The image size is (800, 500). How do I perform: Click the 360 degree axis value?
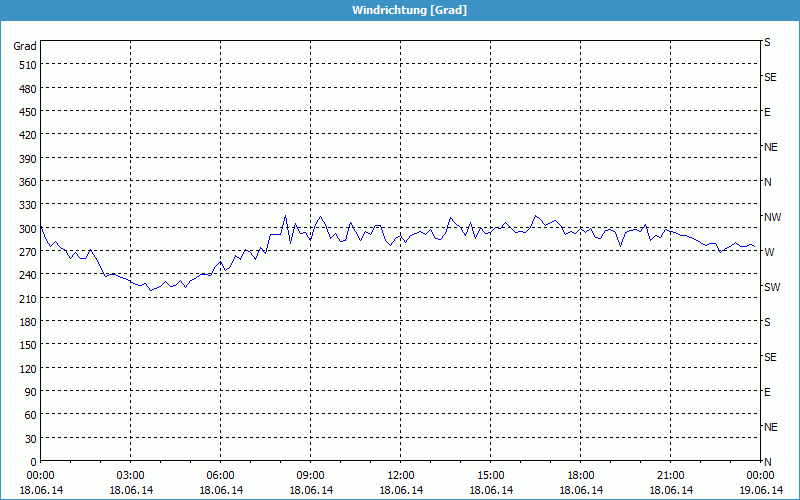click(x=26, y=181)
